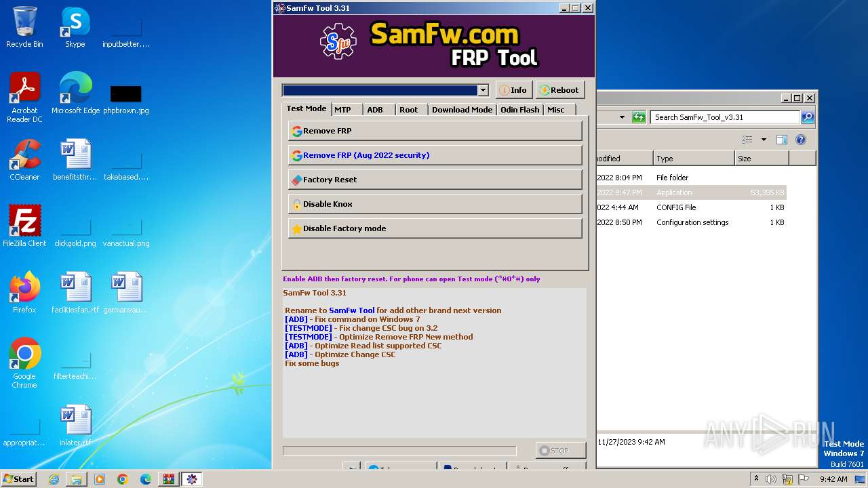868x488 pixels.
Task: Show hidden tray icons arrow
Action: pos(756,479)
